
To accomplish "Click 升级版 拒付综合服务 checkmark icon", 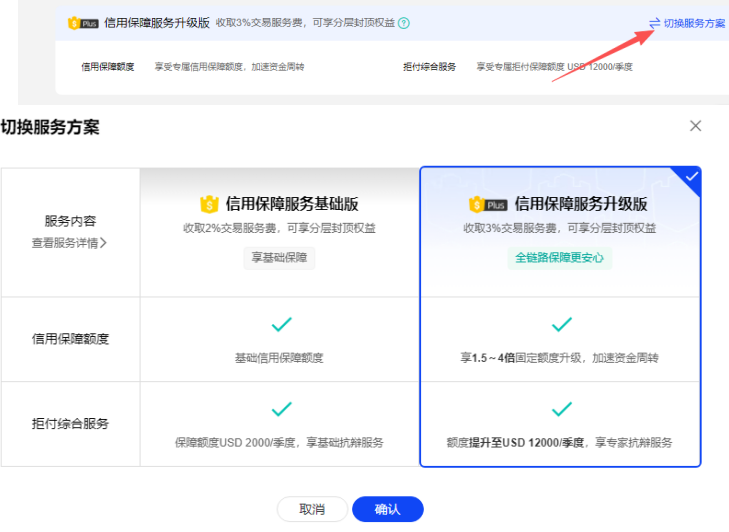I will coord(562,409).
